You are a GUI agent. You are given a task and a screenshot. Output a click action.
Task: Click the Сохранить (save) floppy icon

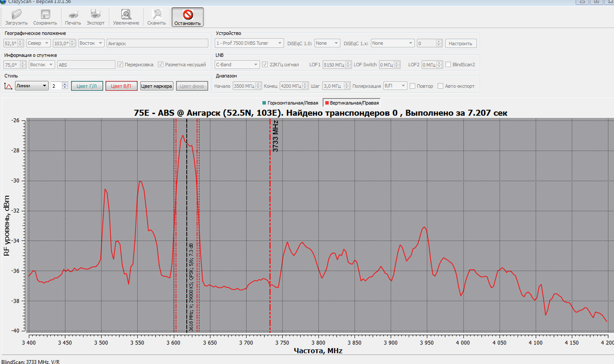point(45,17)
